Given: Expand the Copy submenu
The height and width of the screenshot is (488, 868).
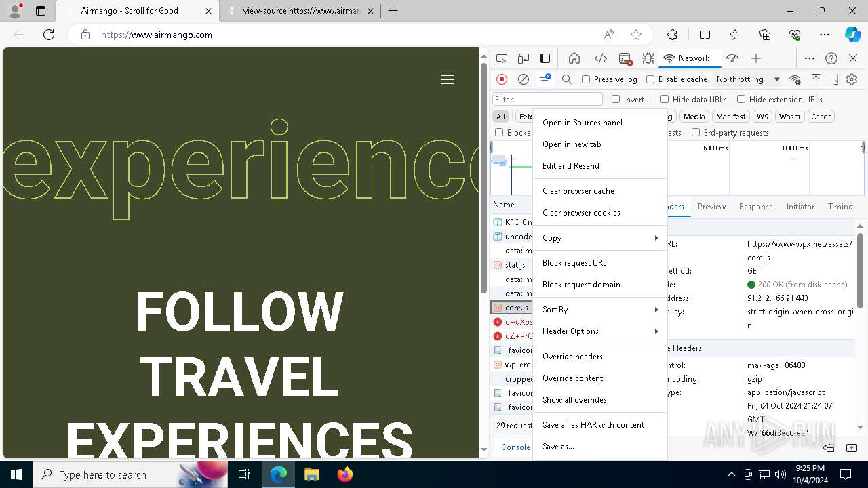Looking at the screenshot, I should click(x=600, y=238).
